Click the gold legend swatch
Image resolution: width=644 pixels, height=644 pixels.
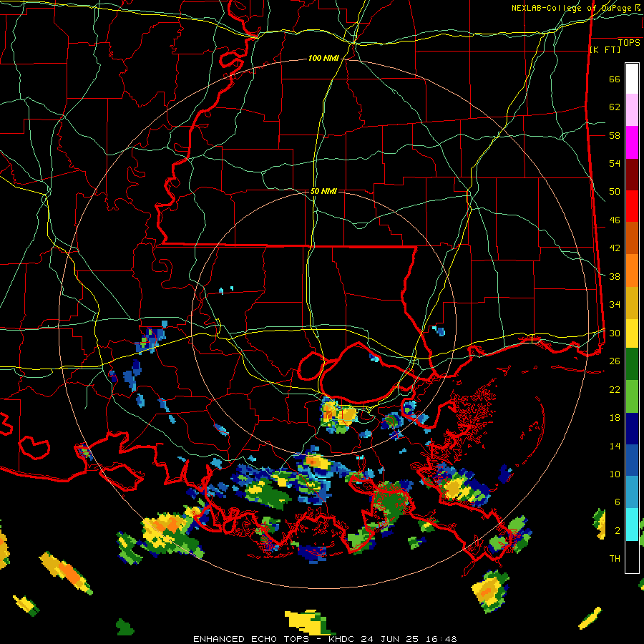click(x=632, y=303)
